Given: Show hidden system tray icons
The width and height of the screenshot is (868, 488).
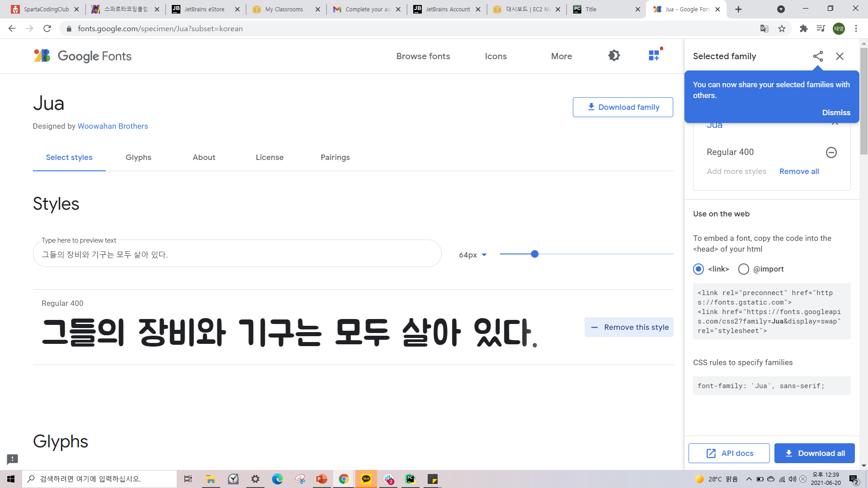Looking at the screenshot, I should (749, 479).
